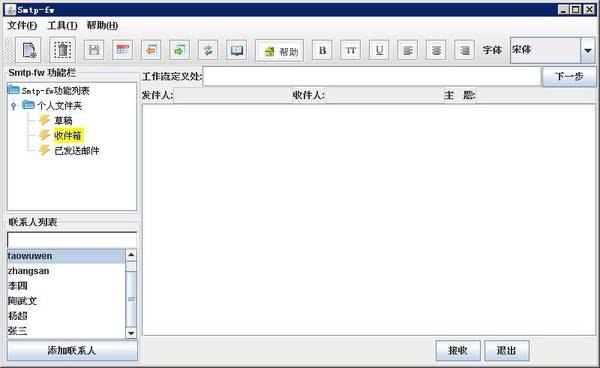Select contact 李四
Image resolution: width=600 pixels, height=368 pixels.
tap(66, 286)
